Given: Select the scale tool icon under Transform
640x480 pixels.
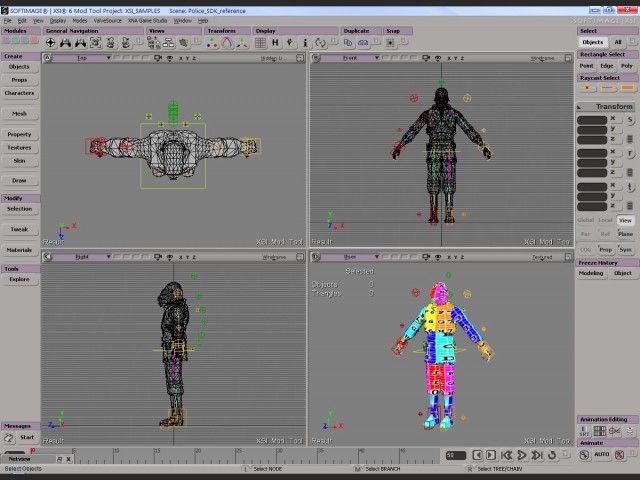Looking at the screenshot, I should (x=212, y=43).
